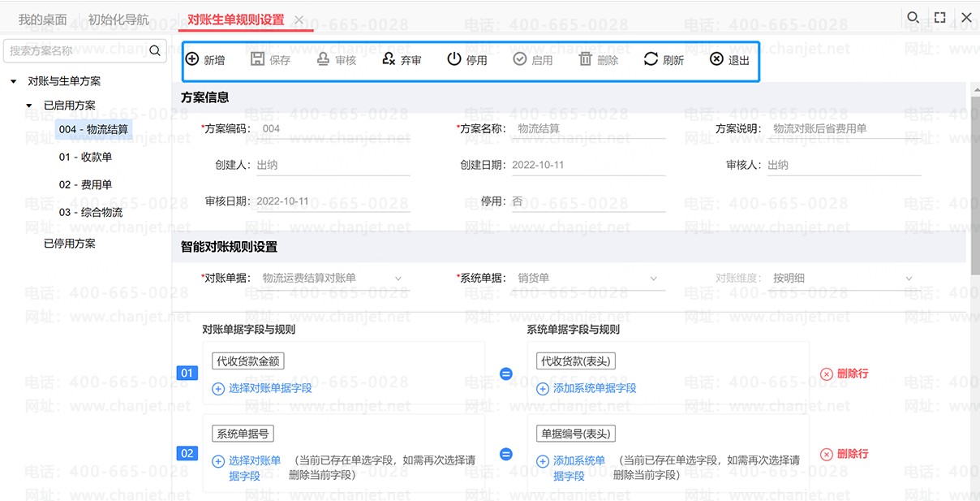The height and width of the screenshot is (501, 980).
Task: Click 删除行 for row 01
Action: 845,374
